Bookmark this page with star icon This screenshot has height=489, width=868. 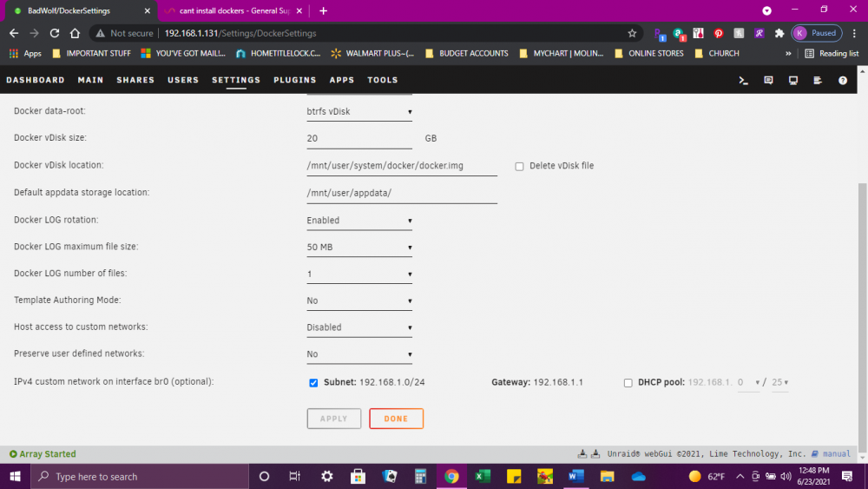[x=632, y=33]
